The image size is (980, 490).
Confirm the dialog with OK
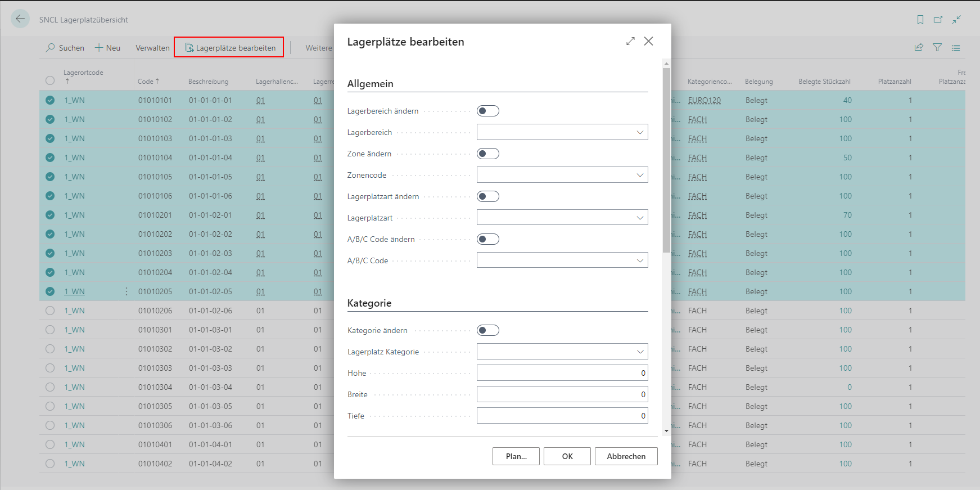(567, 456)
